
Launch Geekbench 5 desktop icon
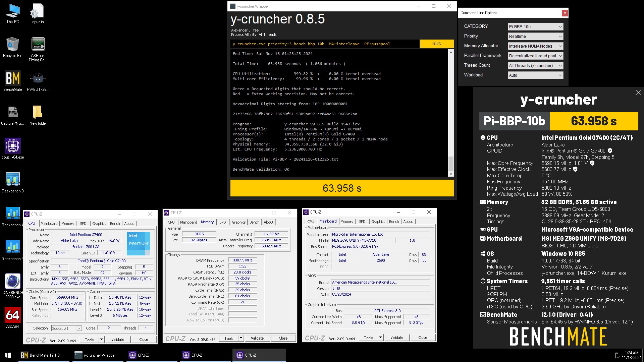(x=13, y=250)
